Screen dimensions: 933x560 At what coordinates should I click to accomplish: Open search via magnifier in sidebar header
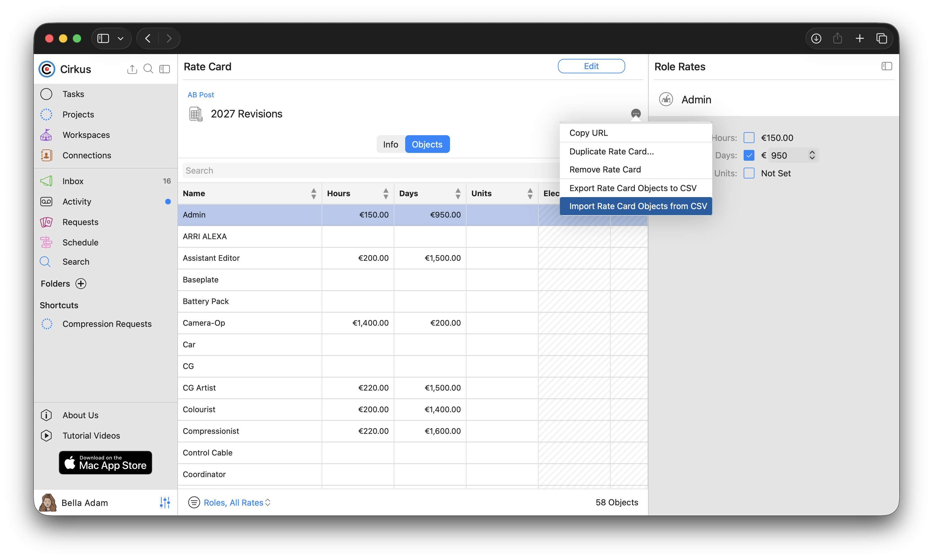(148, 69)
